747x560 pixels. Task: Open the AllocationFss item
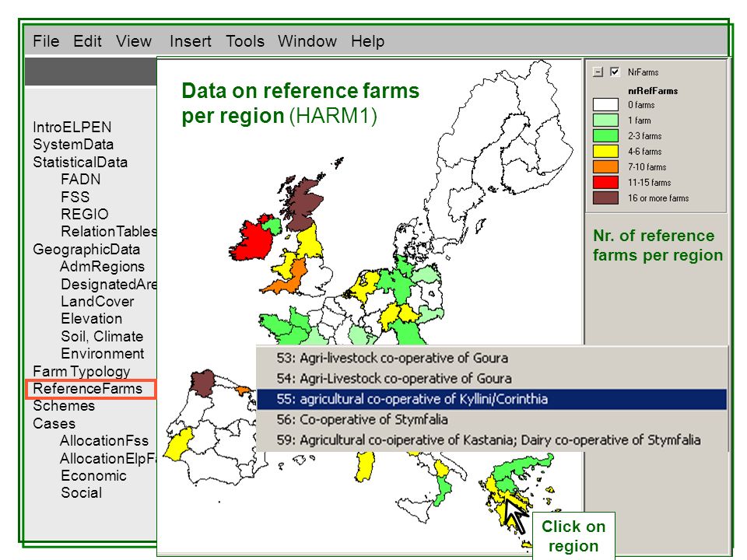click(x=103, y=440)
